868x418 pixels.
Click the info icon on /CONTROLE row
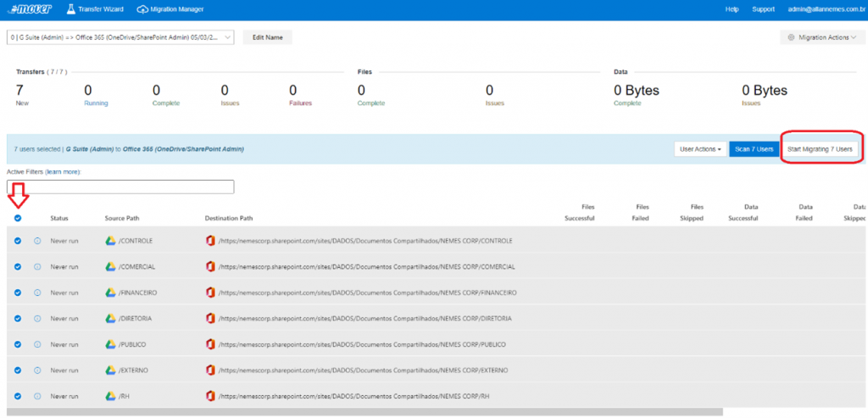coord(37,241)
